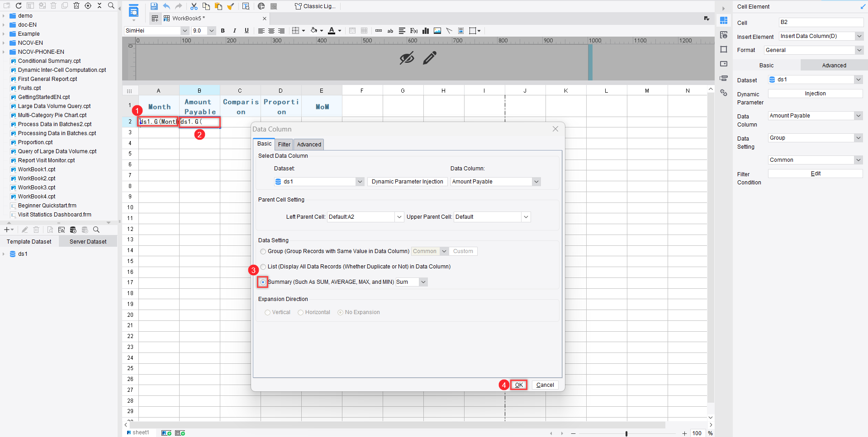Screen dimensions: 868x437
Task: Select the Group data setting radio button
Action: [263, 251]
